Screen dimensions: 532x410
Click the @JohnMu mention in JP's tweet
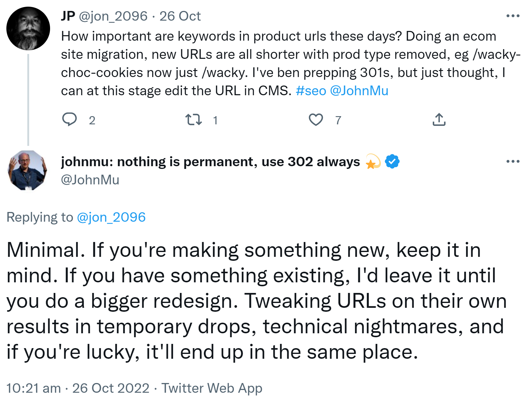(359, 91)
